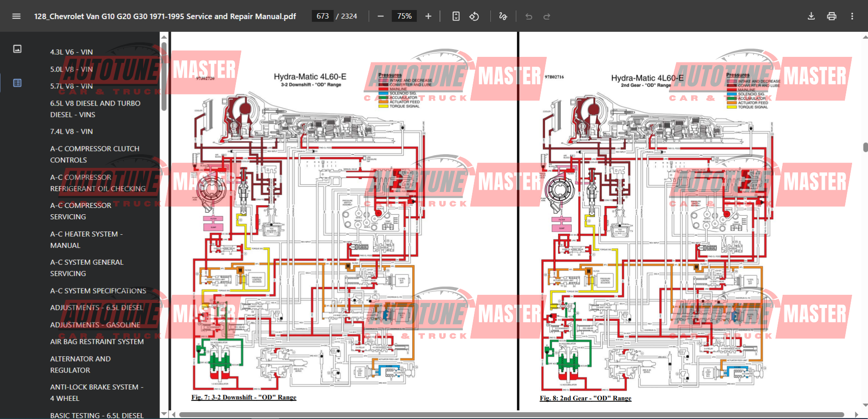The height and width of the screenshot is (419, 868).
Task: Click the page number input field
Action: [x=323, y=16]
